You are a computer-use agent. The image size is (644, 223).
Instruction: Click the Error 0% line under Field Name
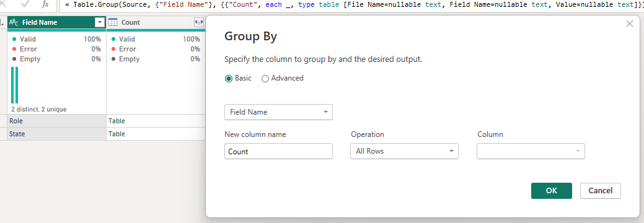click(x=56, y=50)
